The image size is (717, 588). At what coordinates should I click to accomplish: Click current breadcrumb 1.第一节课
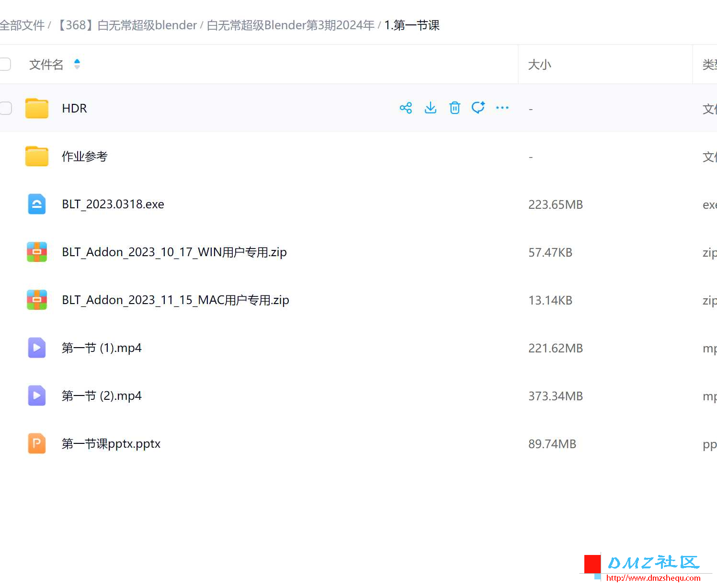(x=412, y=25)
